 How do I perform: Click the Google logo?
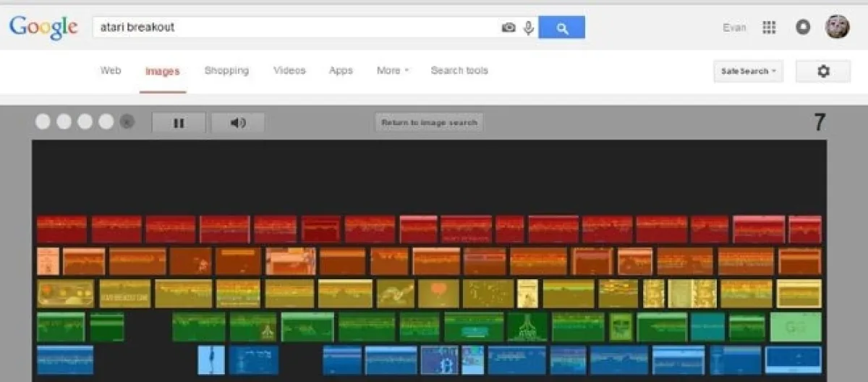click(43, 27)
